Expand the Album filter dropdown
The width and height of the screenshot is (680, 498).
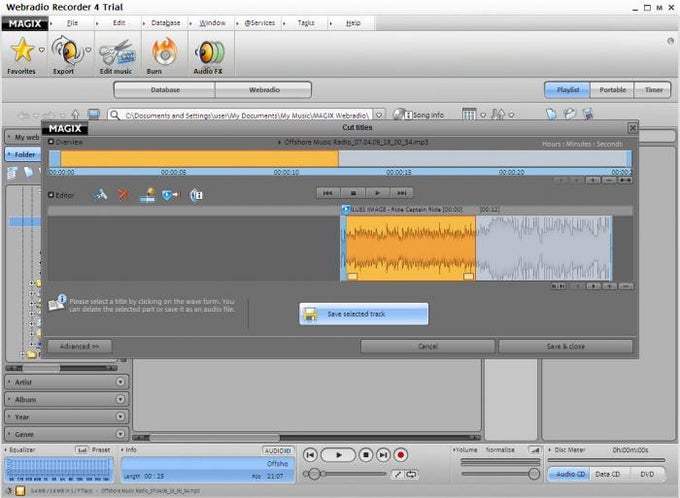coord(120,400)
